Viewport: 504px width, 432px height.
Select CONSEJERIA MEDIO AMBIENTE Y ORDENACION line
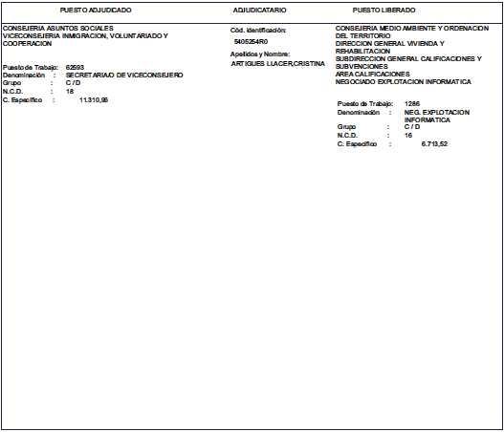412,29
